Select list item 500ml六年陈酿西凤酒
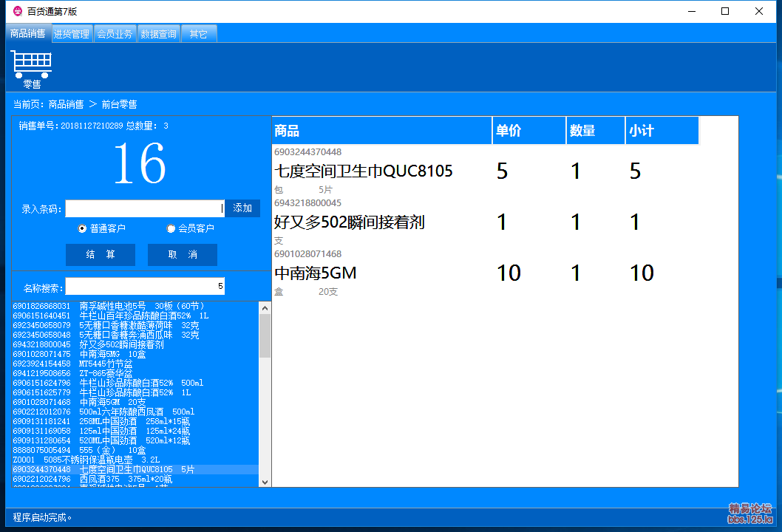 [135, 412]
